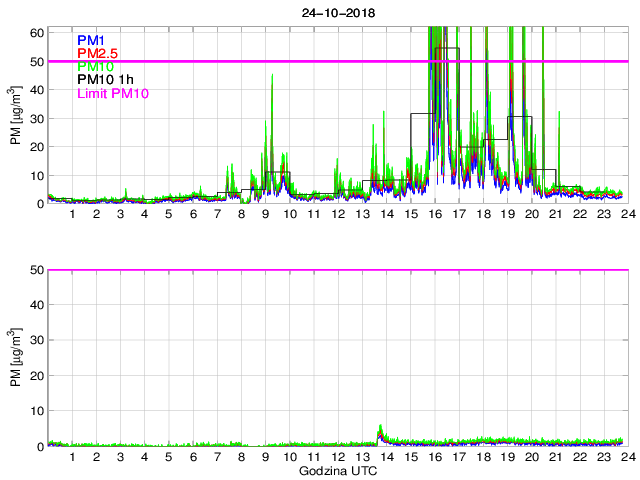Click the 60 label on top y-axis

click(x=36, y=33)
